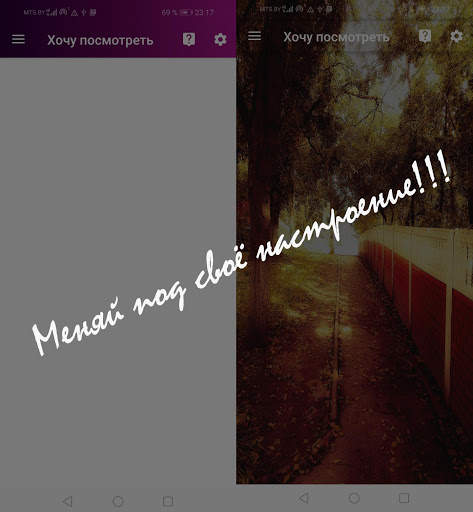Open settings gear on the photo-background screen

(x=456, y=36)
